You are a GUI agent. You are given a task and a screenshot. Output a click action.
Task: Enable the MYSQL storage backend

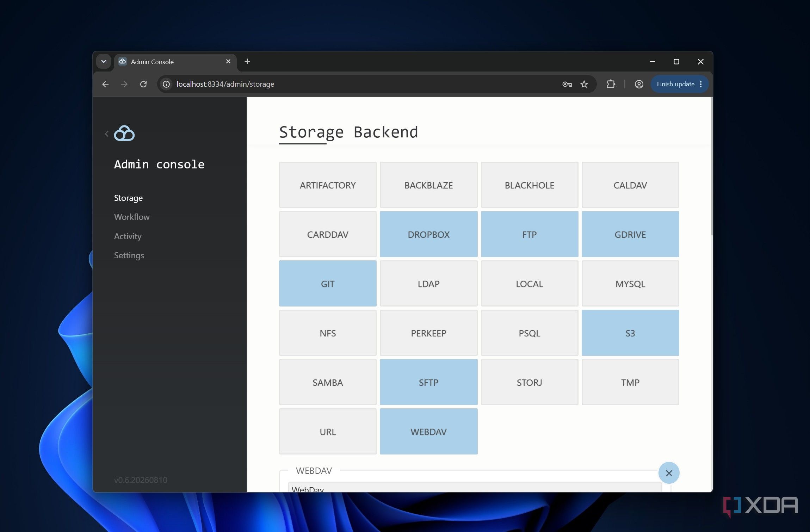[630, 284]
